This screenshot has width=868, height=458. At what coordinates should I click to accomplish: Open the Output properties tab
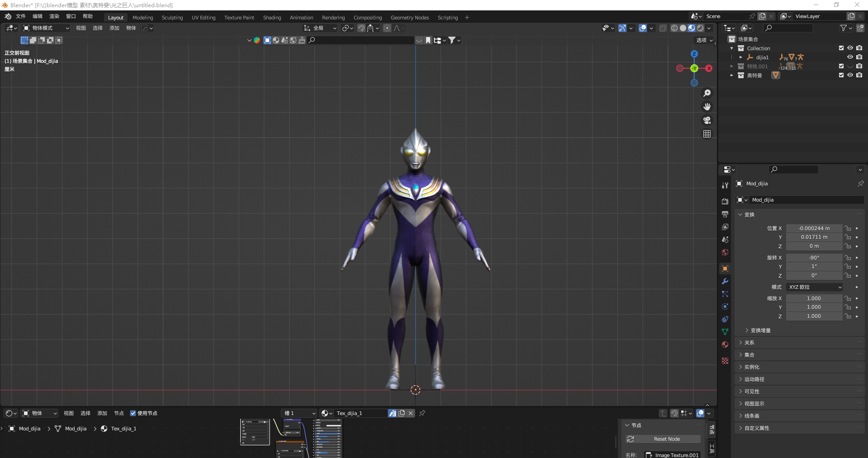725,214
